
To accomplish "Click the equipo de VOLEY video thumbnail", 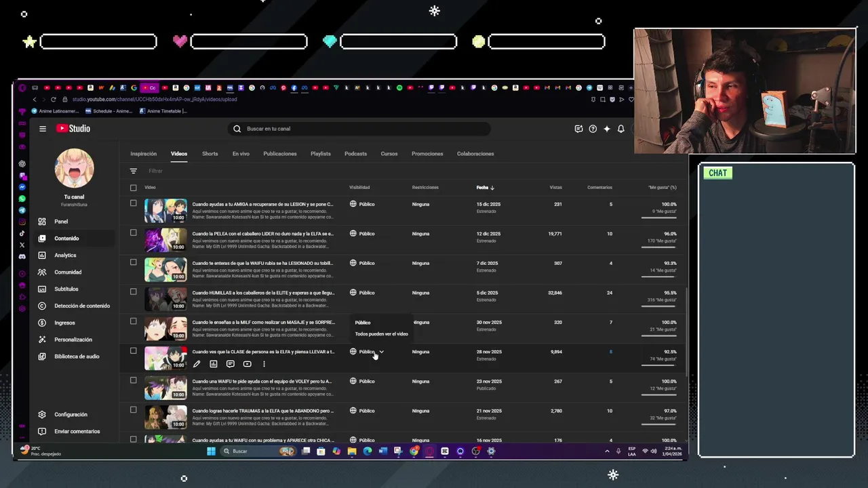I will tap(165, 388).
